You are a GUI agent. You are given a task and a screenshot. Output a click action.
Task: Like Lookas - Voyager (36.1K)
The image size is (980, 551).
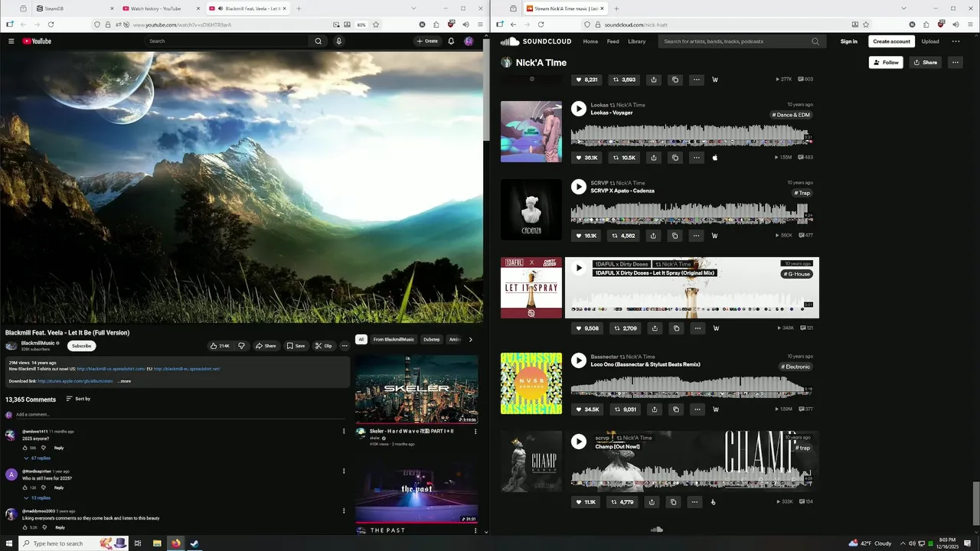[587, 158]
